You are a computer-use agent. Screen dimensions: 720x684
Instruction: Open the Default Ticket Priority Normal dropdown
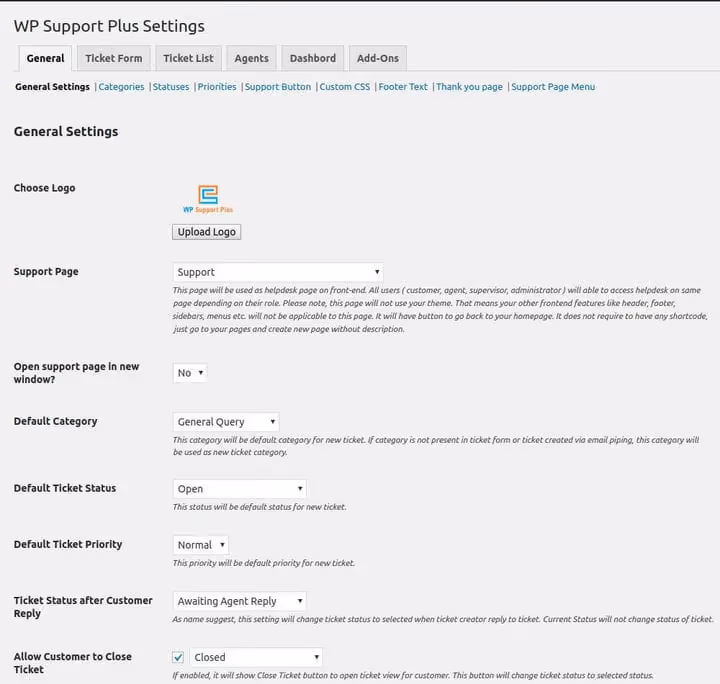click(201, 545)
